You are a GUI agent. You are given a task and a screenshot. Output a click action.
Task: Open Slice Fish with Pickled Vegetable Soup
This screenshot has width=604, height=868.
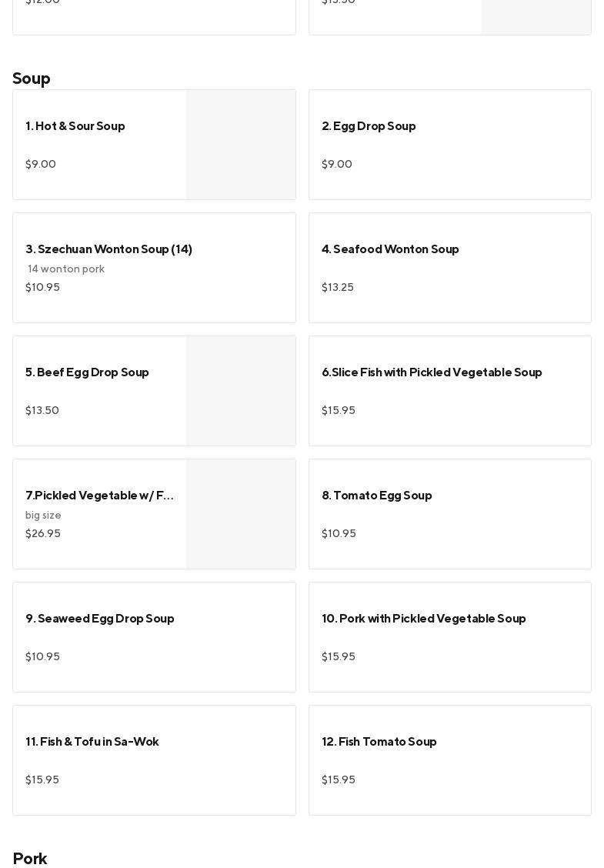[x=432, y=372]
